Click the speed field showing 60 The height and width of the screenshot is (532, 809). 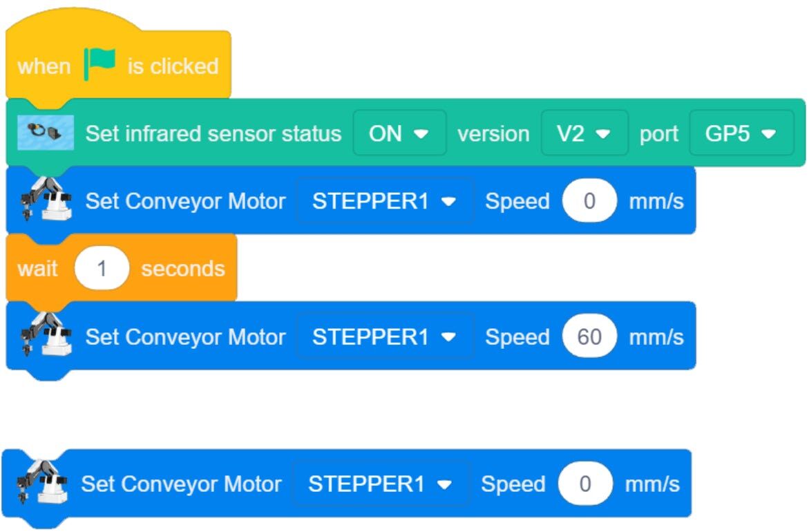(x=589, y=337)
